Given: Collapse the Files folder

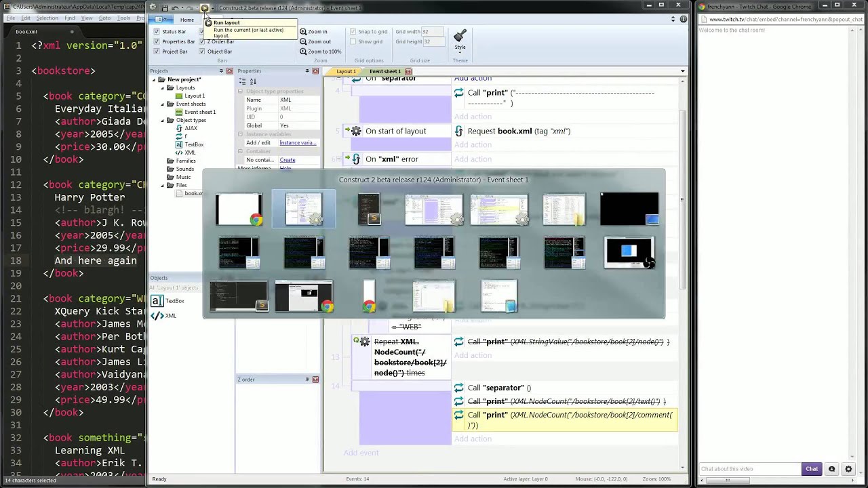Looking at the screenshot, I should [163, 185].
